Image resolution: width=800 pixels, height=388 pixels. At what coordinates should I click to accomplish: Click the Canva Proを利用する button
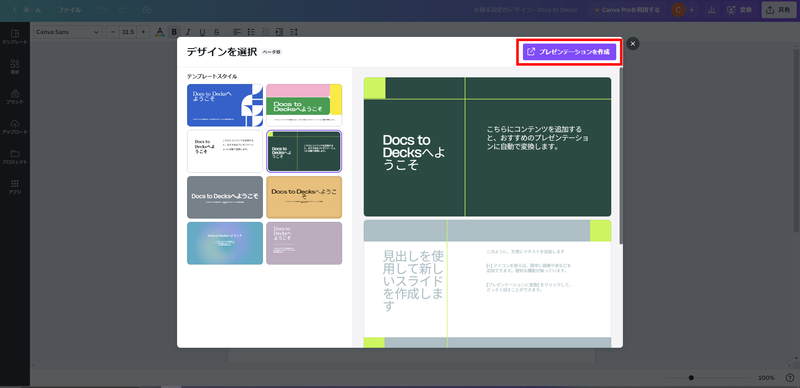tap(627, 10)
